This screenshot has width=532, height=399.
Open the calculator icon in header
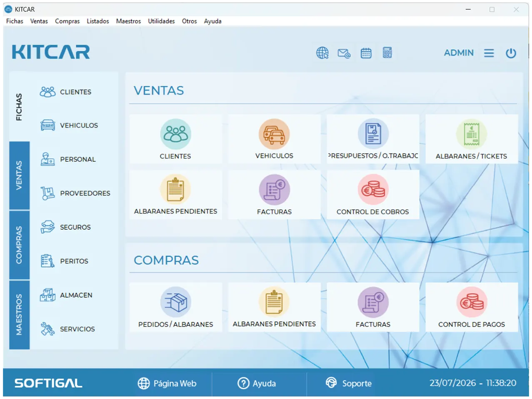pos(387,53)
